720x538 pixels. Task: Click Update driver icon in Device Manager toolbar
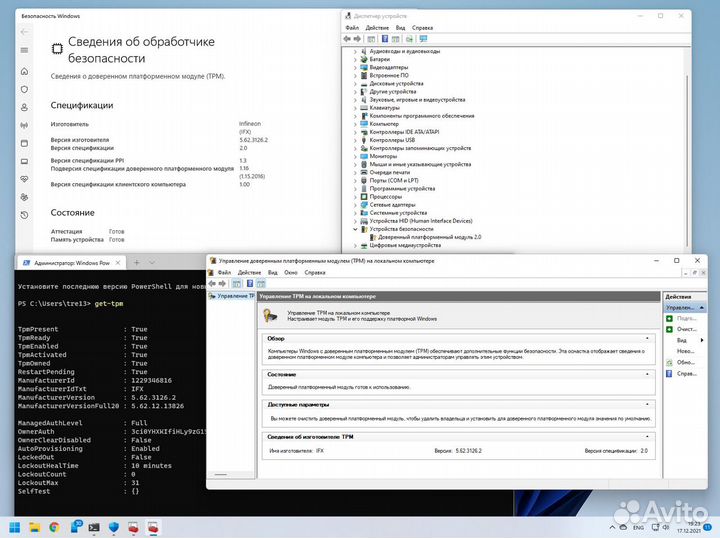click(x=409, y=39)
